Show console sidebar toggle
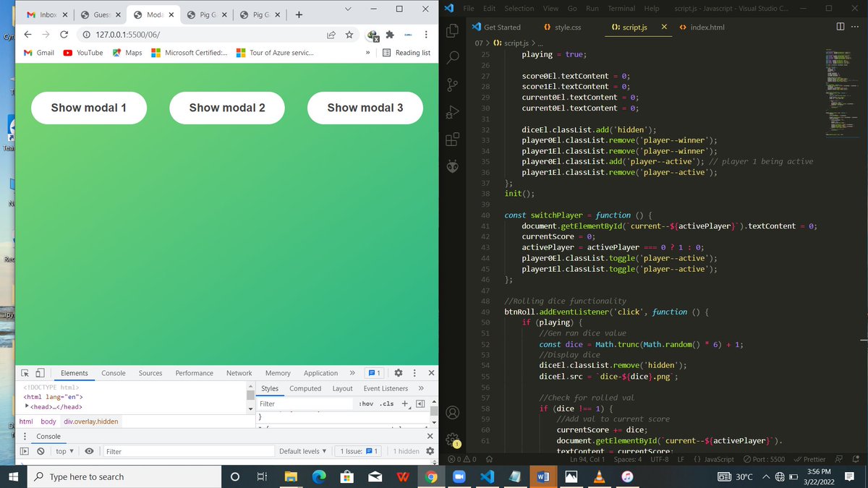 point(25,451)
